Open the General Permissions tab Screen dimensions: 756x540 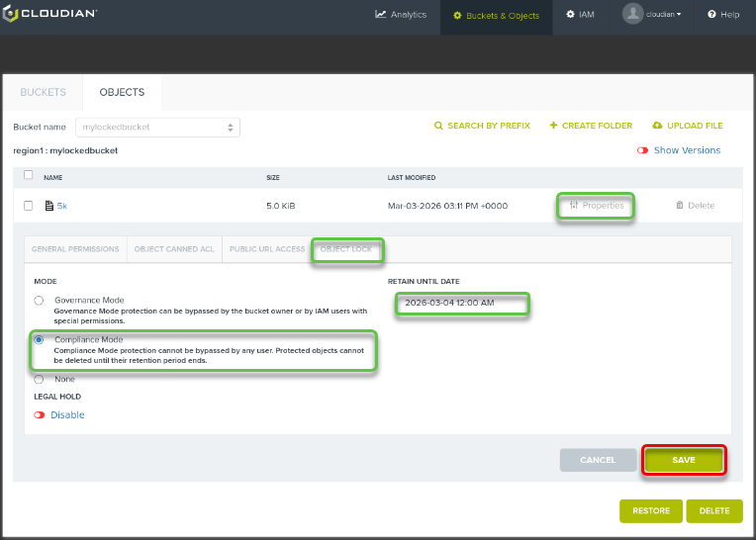[x=75, y=249]
